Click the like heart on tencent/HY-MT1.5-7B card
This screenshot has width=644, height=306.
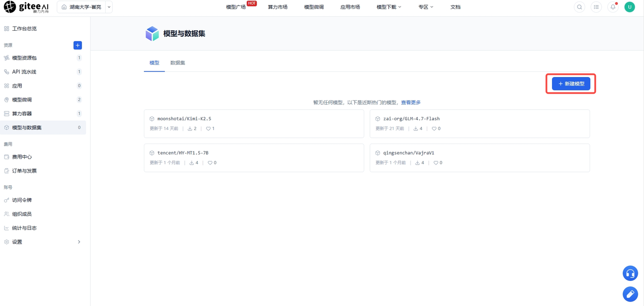click(x=210, y=163)
